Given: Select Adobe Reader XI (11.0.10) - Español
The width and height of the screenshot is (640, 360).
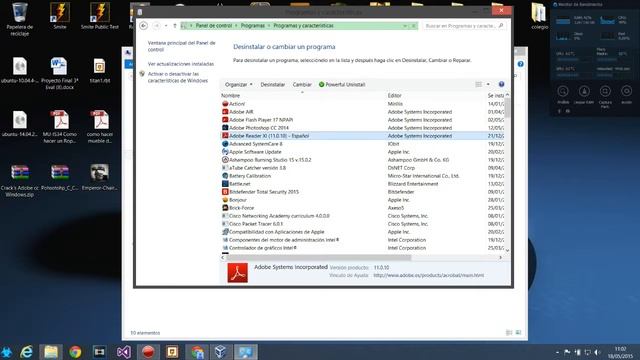Looking at the screenshot, I should 363,136.
